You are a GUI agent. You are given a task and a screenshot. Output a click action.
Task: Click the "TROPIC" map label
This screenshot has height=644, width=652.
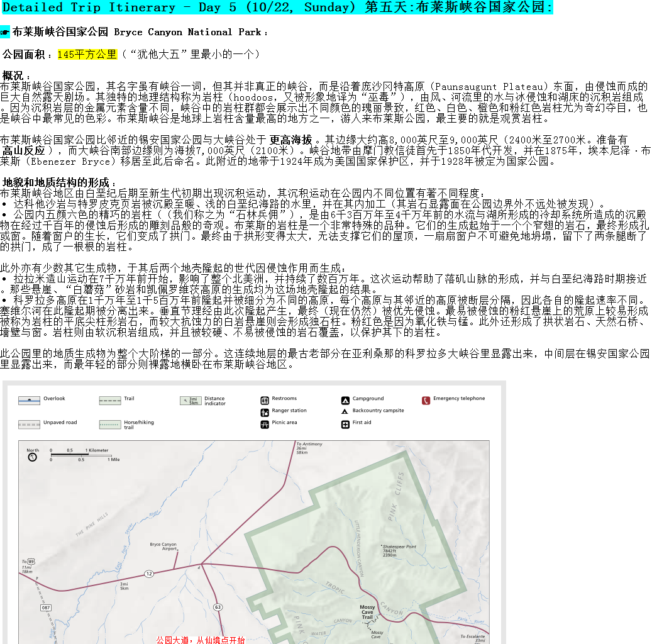pyautogui.click(x=335, y=587)
